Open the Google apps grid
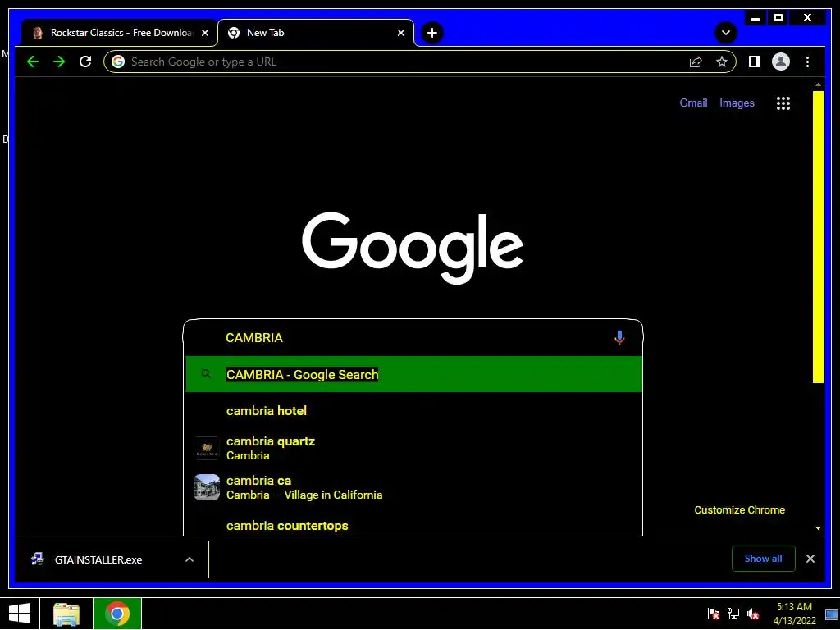840x630 pixels. pyautogui.click(x=783, y=103)
